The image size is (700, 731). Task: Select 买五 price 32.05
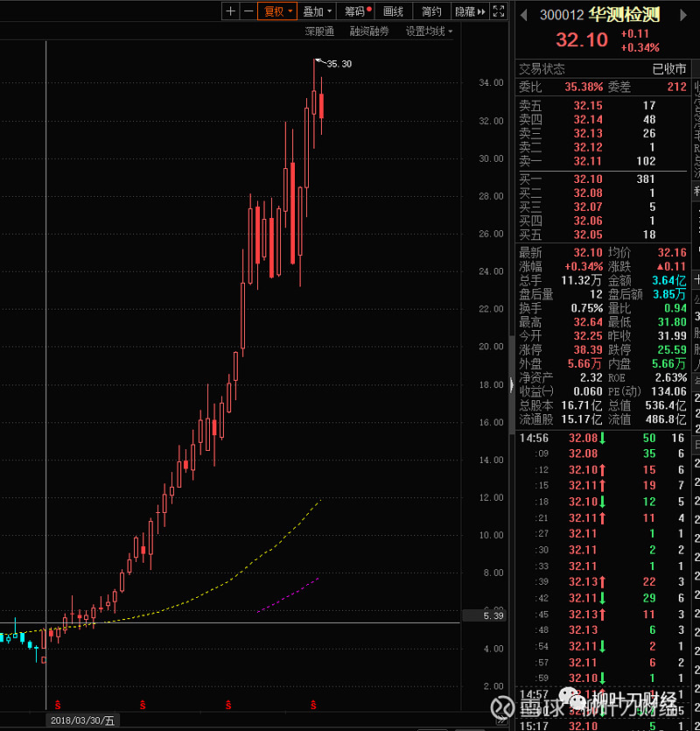(x=588, y=235)
